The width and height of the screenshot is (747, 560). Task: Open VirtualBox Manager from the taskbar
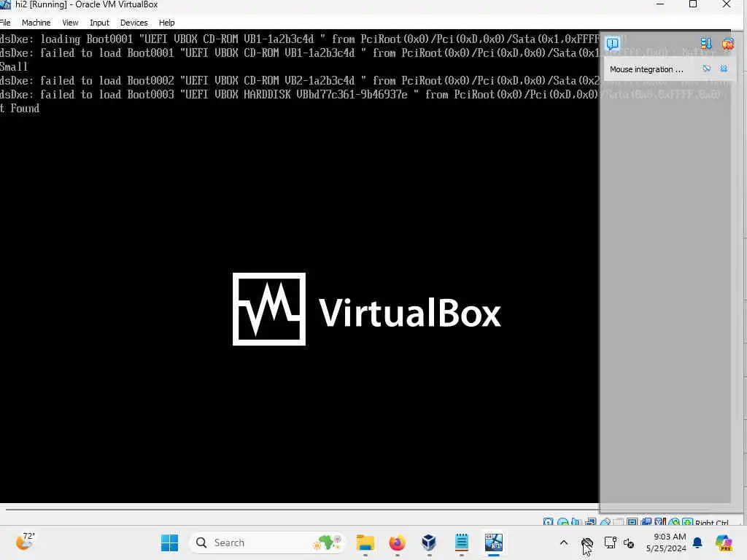coord(429,542)
